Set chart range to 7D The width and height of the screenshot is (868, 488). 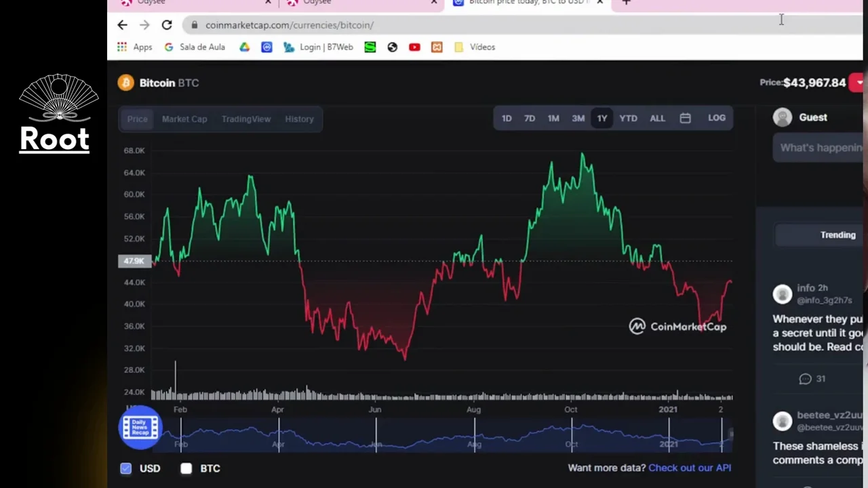coord(529,119)
